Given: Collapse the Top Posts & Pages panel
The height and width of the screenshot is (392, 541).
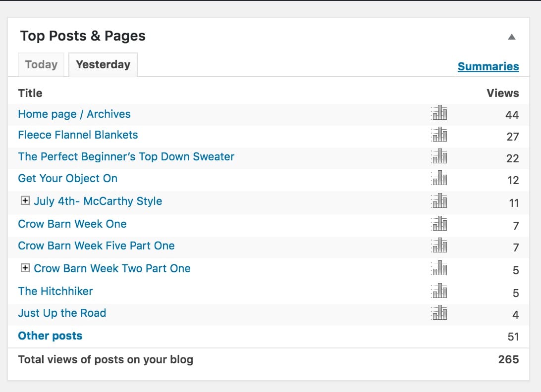Looking at the screenshot, I should coord(512,37).
